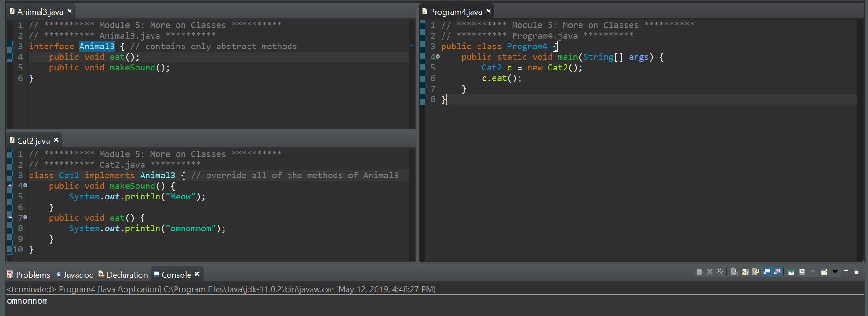Click String[] args parameter in main method

coord(615,57)
